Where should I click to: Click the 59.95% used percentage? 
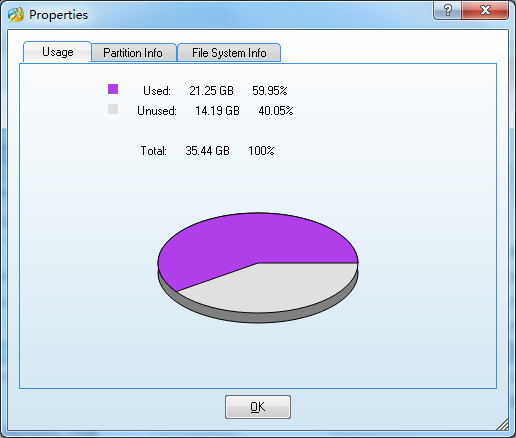click(x=270, y=91)
